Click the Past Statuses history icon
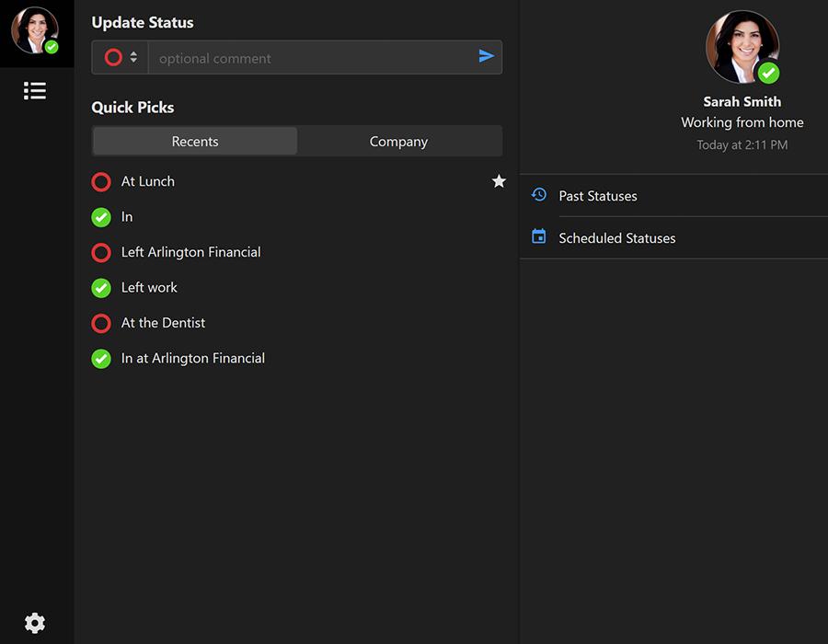The width and height of the screenshot is (828, 644). pos(539,195)
